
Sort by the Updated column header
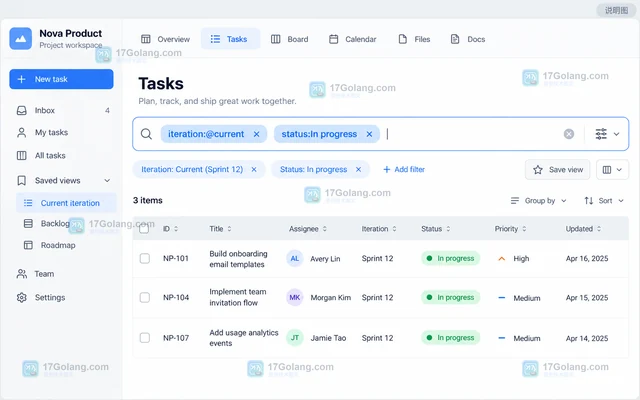(x=583, y=229)
